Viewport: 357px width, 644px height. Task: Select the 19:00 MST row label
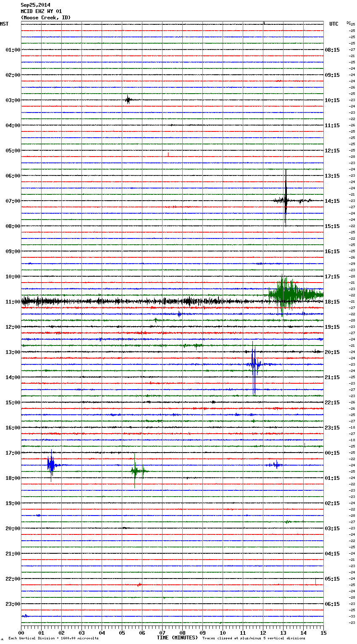pyautogui.click(x=13, y=503)
